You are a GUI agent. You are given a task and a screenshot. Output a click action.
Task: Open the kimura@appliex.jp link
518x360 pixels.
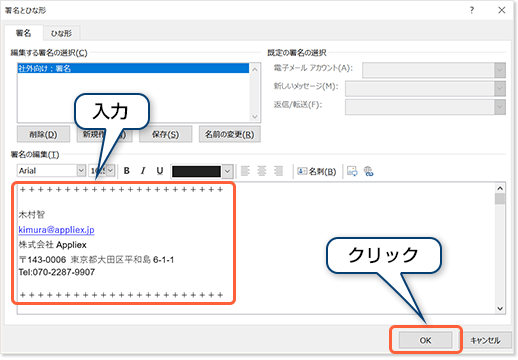point(56,230)
